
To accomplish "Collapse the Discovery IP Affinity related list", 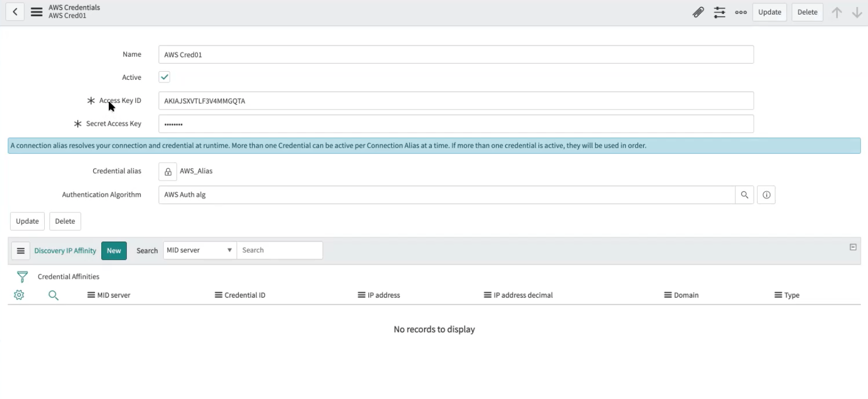I will click(x=853, y=247).
